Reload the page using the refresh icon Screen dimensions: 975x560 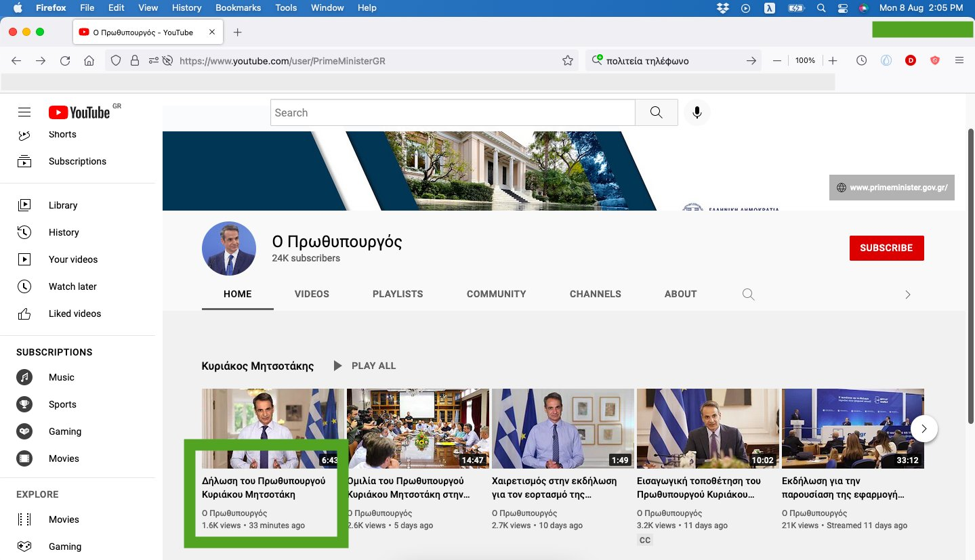65,61
